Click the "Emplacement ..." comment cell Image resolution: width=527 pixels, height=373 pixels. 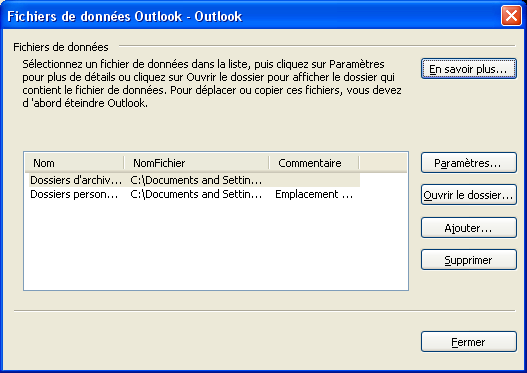314,194
